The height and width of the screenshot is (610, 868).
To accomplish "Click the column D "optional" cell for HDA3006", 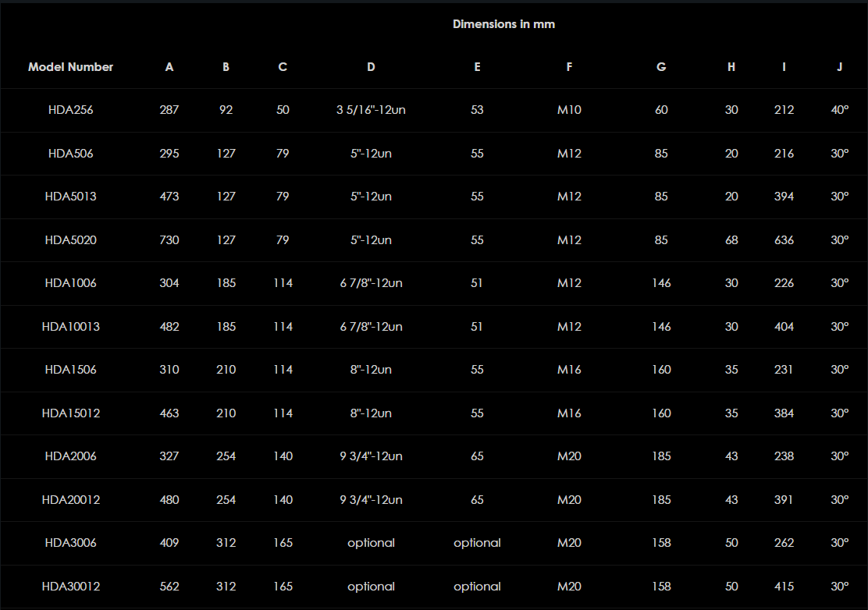I will 371,543.
